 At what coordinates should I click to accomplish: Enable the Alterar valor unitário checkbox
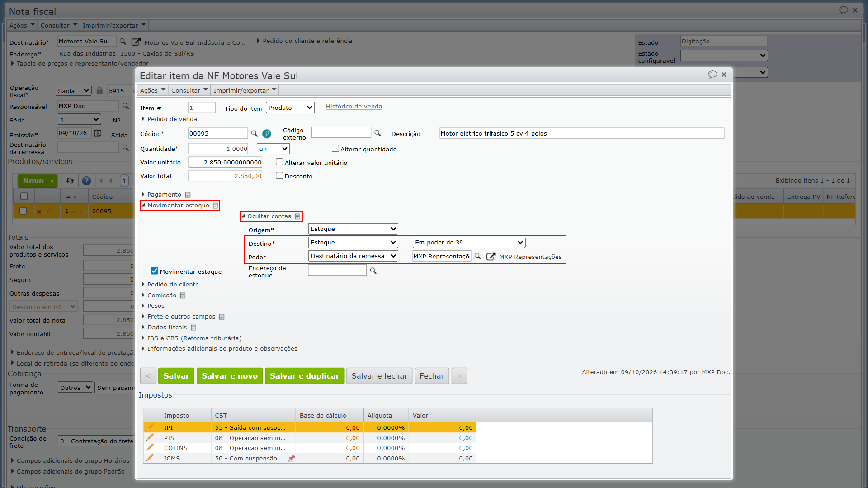279,162
